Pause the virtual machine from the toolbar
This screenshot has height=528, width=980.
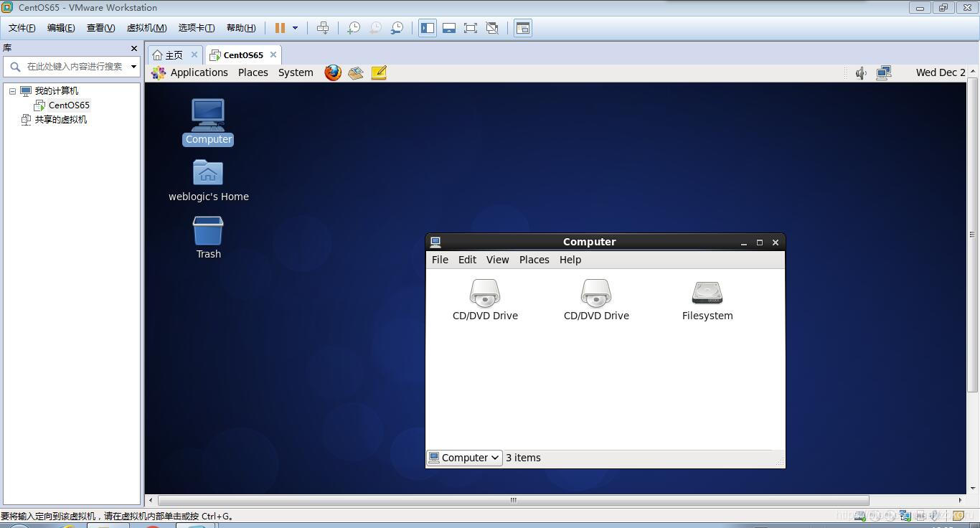point(280,28)
